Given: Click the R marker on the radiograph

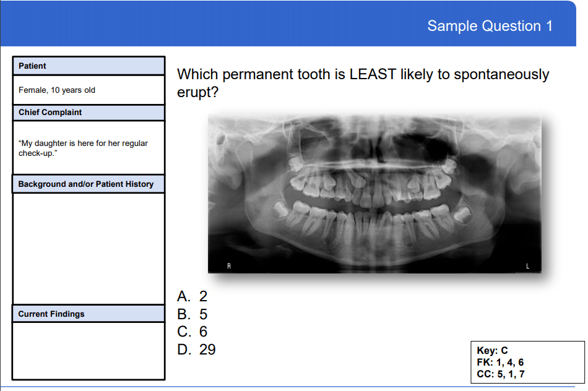Looking at the screenshot, I should point(228,266).
